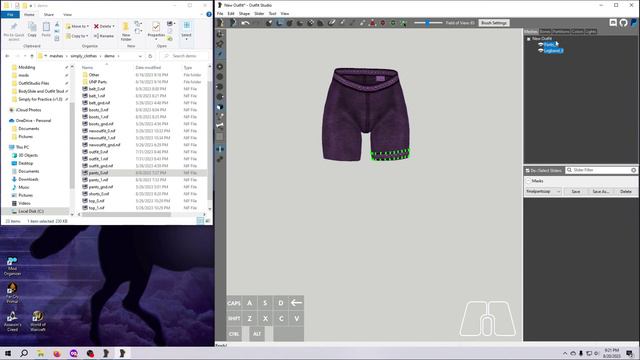
Task: Open the GitHub link icon
Action: click(x=623, y=23)
